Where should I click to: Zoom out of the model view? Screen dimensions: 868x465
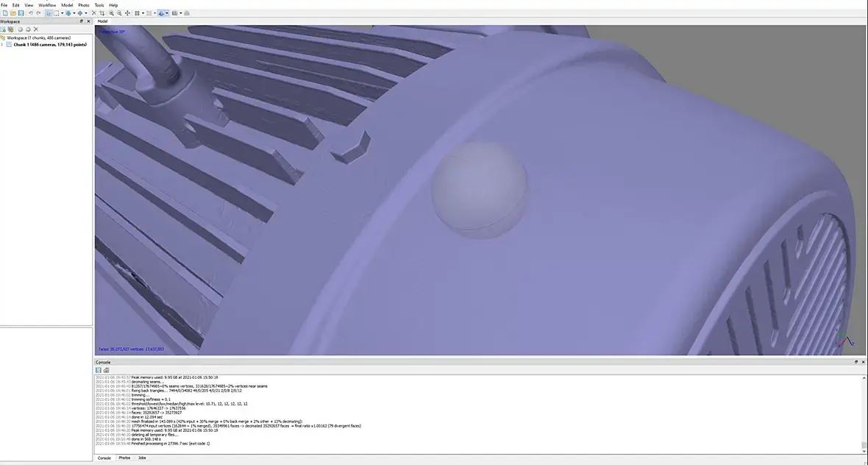[x=119, y=13]
